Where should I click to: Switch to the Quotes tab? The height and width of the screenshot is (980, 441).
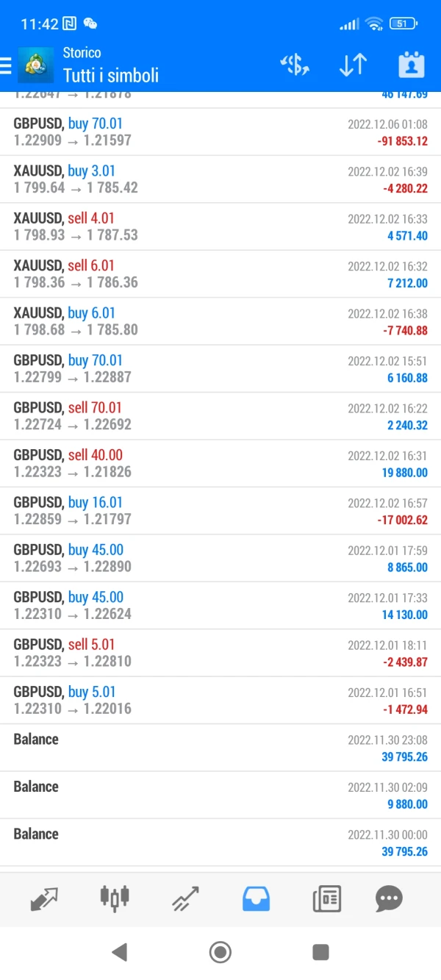[44, 898]
